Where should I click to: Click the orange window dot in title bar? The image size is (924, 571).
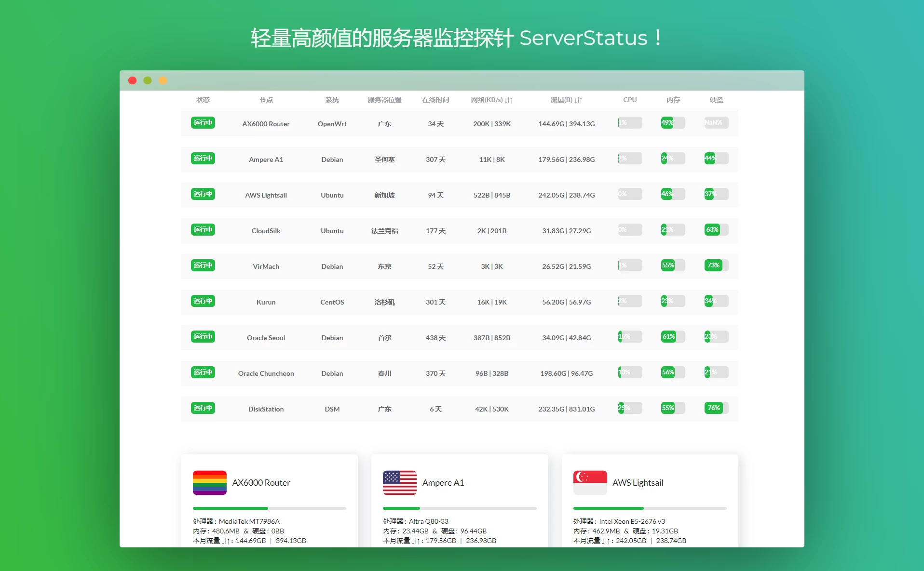(x=163, y=80)
